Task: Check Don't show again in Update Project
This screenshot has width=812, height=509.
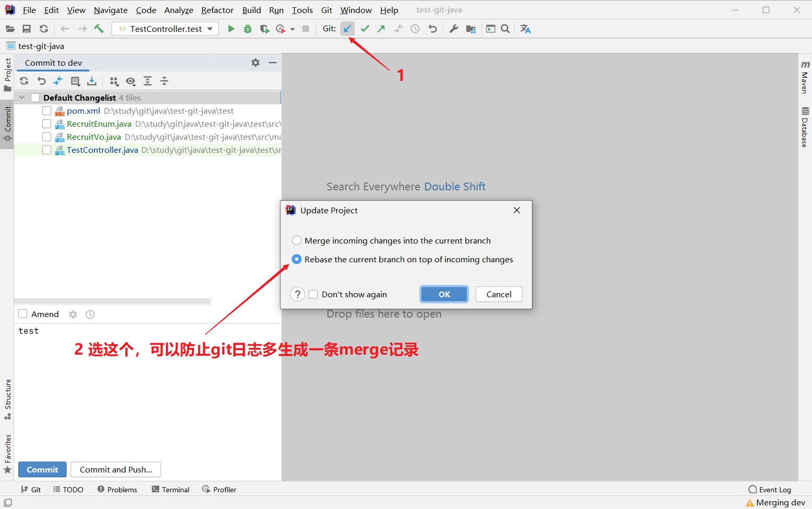Action: 313,294
